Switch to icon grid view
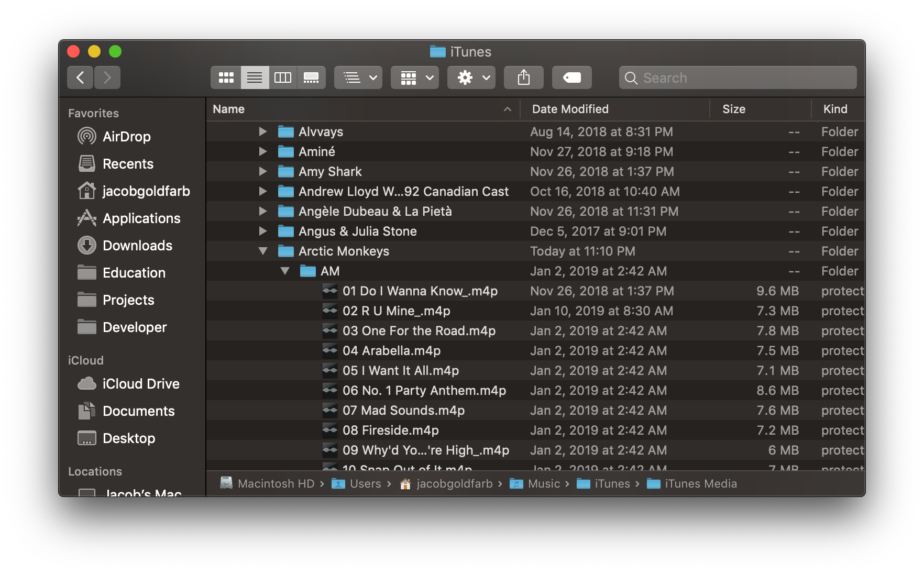This screenshot has width=924, height=574. [x=226, y=78]
